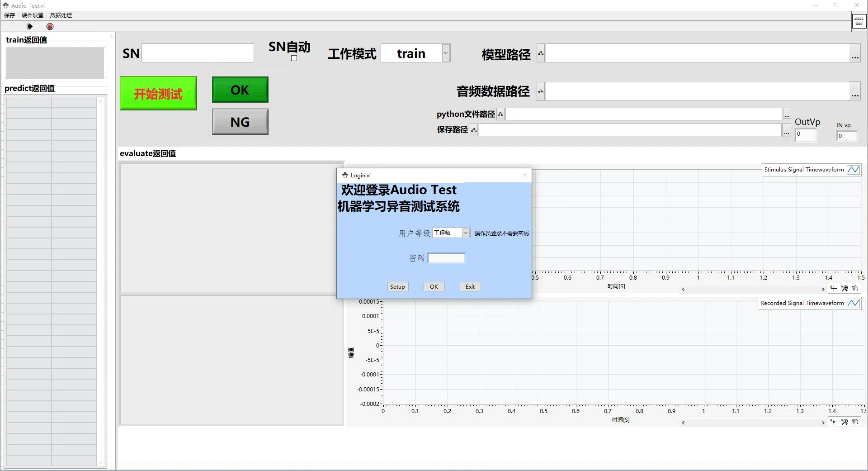The height and width of the screenshot is (471, 868).
Task: Click Stimulus Signal Timewaveform plot legend icon
Action: click(x=853, y=170)
